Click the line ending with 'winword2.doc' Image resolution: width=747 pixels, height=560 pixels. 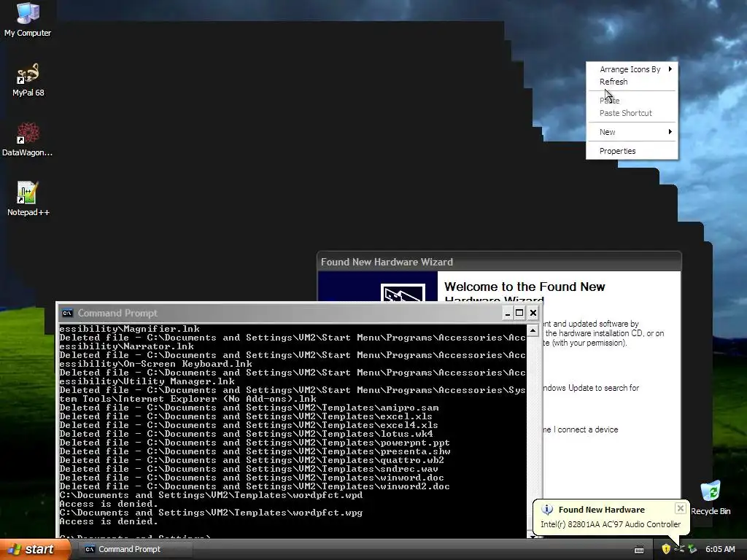[255, 486]
